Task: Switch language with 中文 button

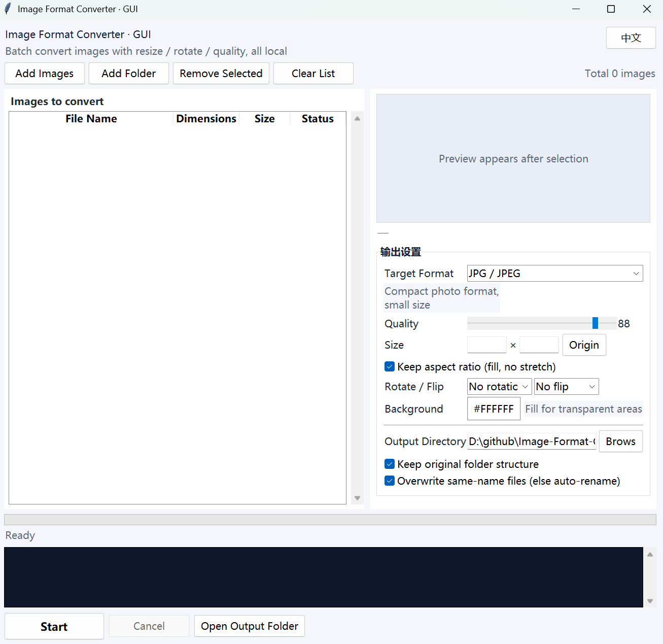Action: click(631, 38)
